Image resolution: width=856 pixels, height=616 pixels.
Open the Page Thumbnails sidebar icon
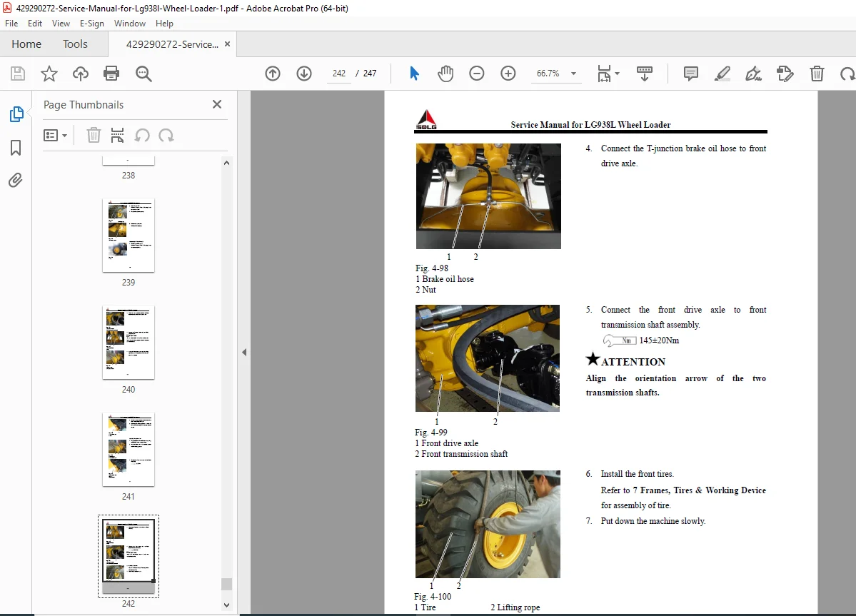16,114
